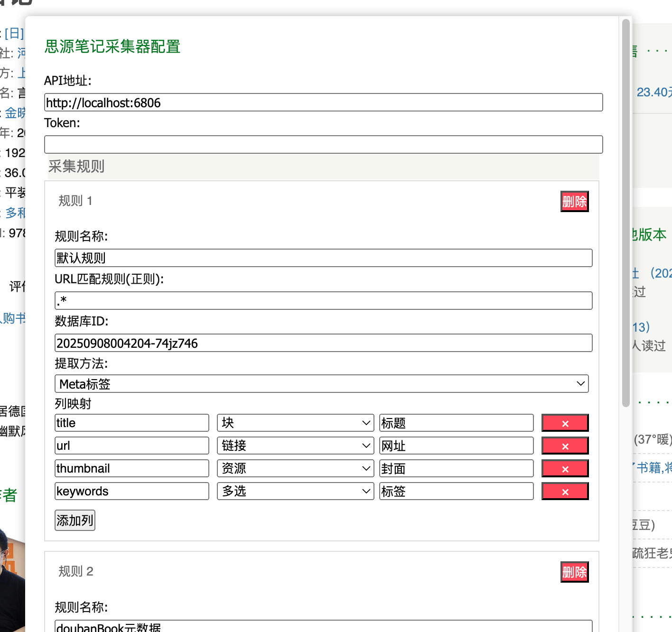The height and width of the screenshot is (632, 672).
Task: Edit the 标题 column name field
Action: point(456,423)
